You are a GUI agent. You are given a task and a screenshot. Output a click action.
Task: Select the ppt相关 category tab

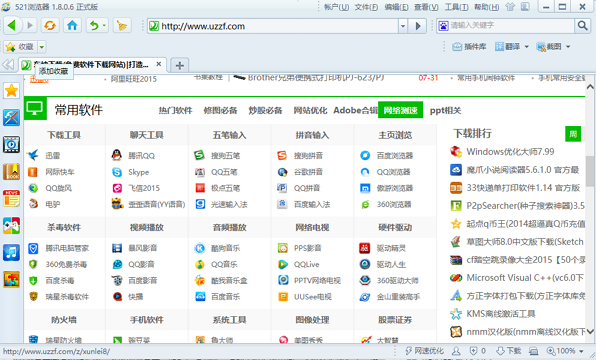click(445, 111)
